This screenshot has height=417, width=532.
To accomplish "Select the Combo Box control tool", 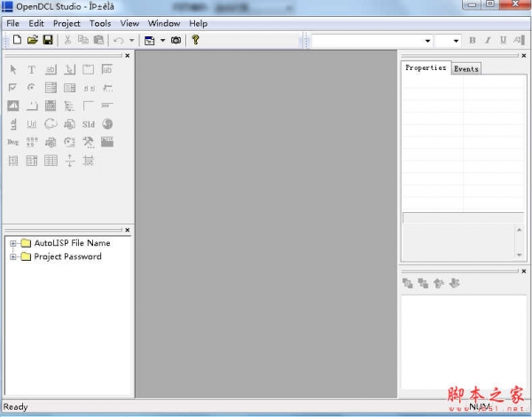I will point(51,88).
